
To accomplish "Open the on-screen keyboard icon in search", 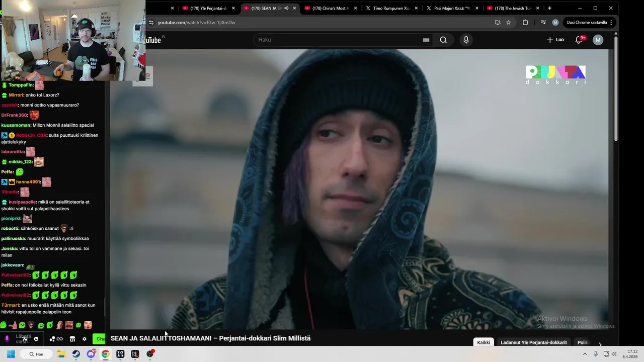I will [426, 40].
